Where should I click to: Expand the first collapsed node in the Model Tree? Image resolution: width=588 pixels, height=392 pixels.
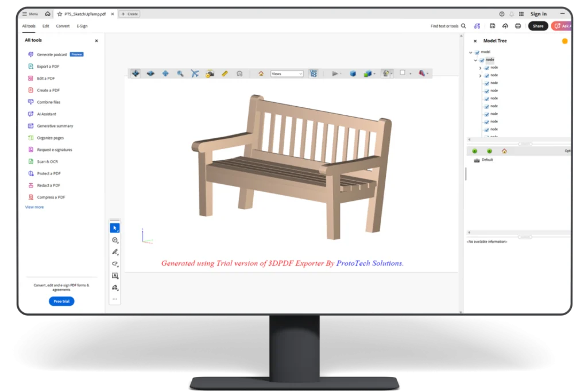[x=480, y=68]
